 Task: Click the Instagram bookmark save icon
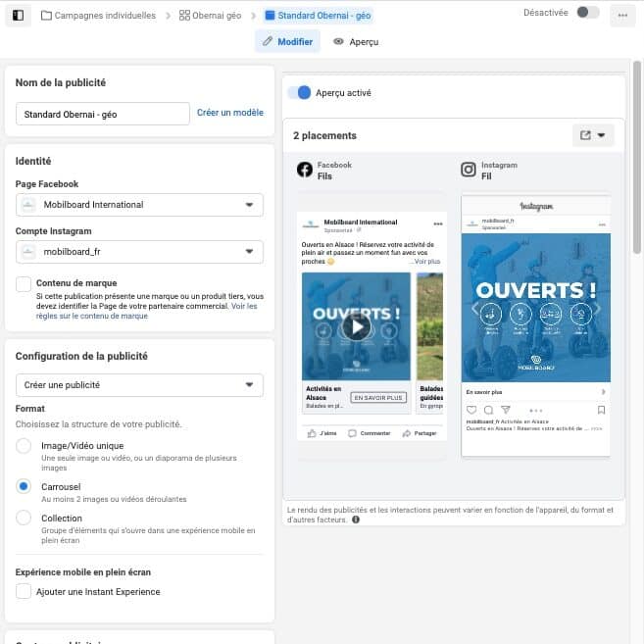(x=601, y=410)
